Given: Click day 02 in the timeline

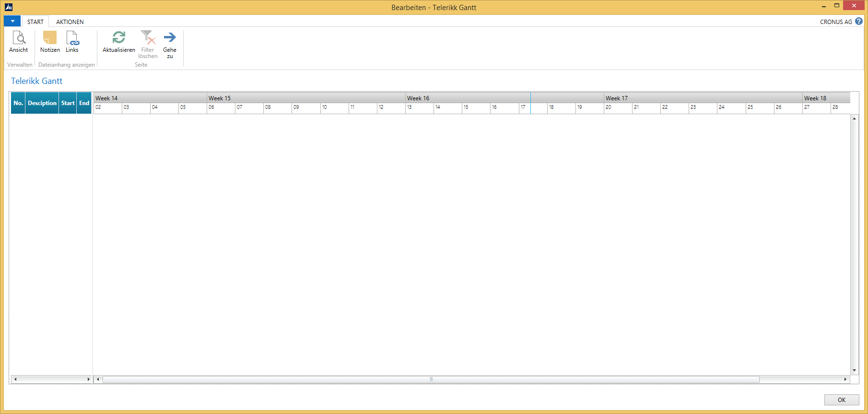Looking at the screenshot, I should click(107, 108).
